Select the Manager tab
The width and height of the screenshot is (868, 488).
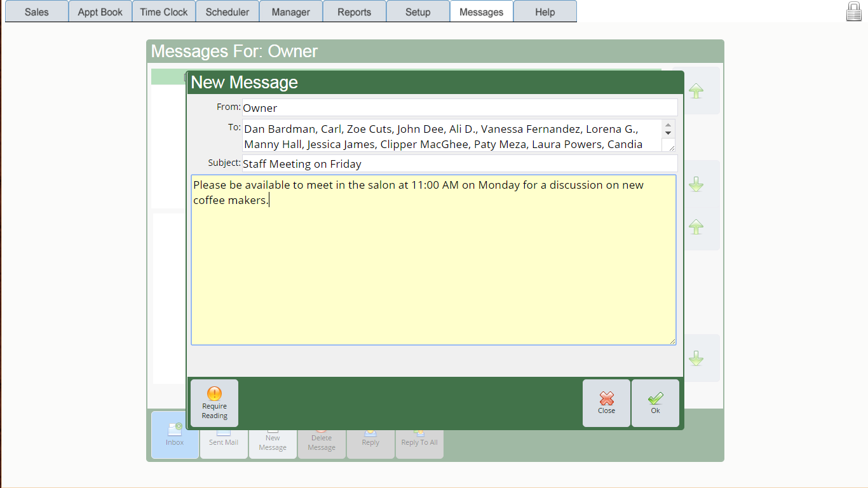(x=291, y=11)
